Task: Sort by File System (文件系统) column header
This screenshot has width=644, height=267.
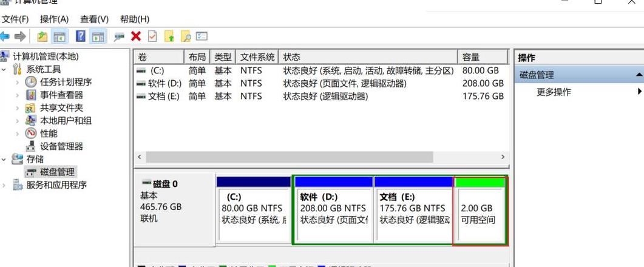Action: [x=257, y=57]
